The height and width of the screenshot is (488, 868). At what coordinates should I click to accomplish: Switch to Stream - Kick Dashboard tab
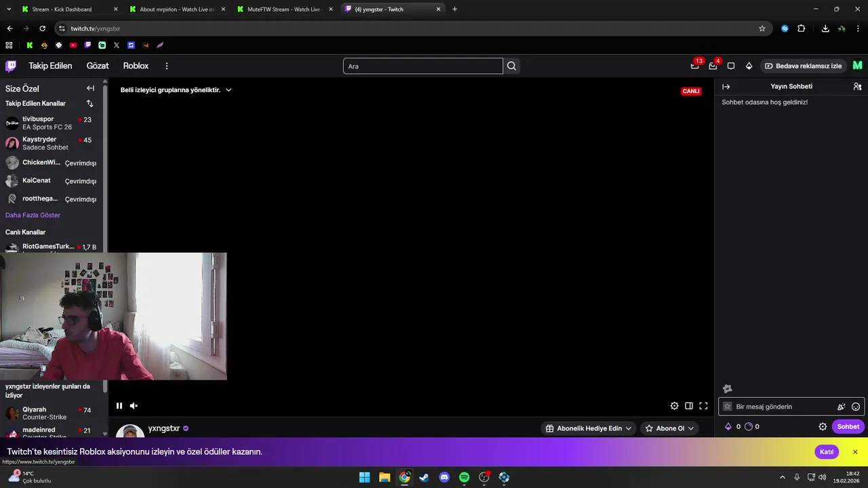tap(70, 9)
